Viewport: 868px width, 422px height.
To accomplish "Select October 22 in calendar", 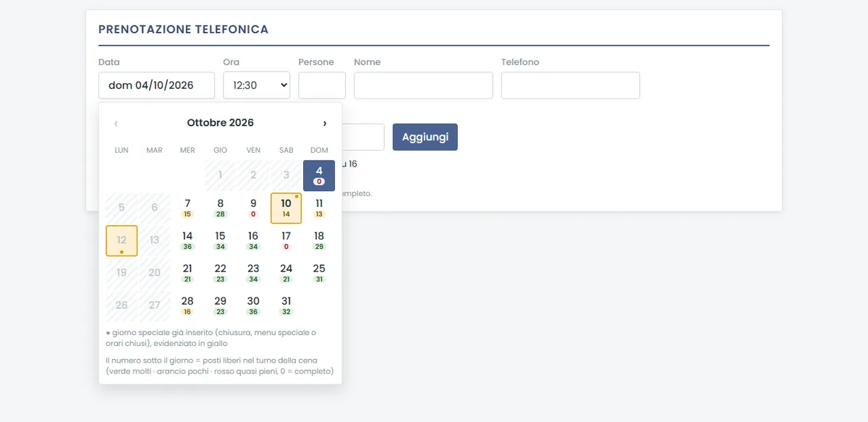I will point(221,273).
